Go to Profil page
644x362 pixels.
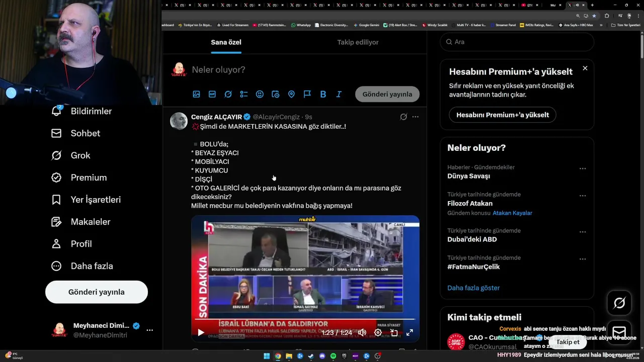tap(71, 244)
